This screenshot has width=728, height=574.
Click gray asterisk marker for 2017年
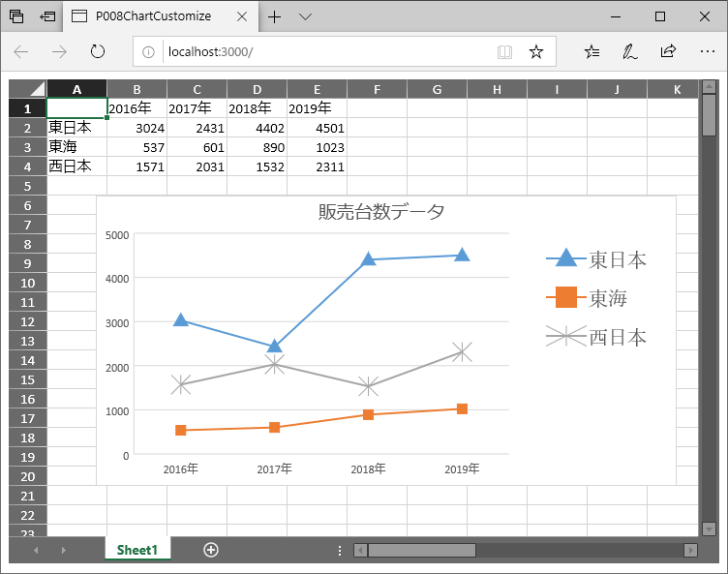pos(274,365)
